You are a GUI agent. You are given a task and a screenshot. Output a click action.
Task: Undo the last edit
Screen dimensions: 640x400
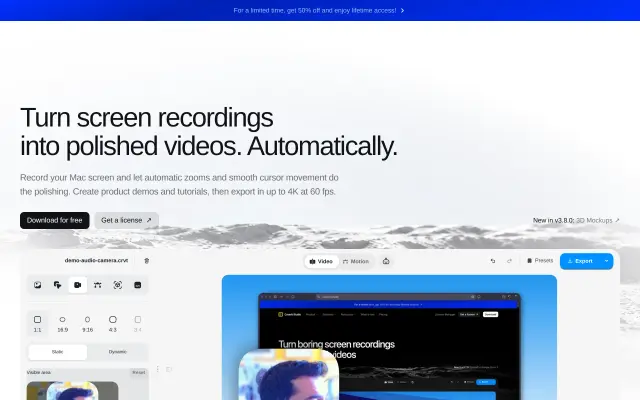pyautogui.click(x=493, y=261)
